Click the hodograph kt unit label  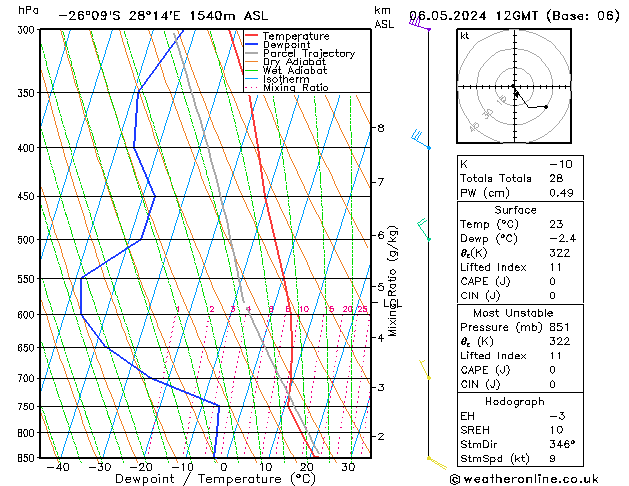pos(465,36)
